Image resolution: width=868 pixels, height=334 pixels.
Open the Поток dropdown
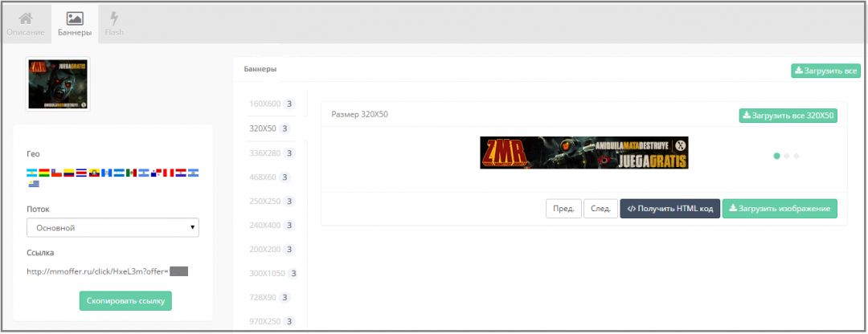(113, 228)
